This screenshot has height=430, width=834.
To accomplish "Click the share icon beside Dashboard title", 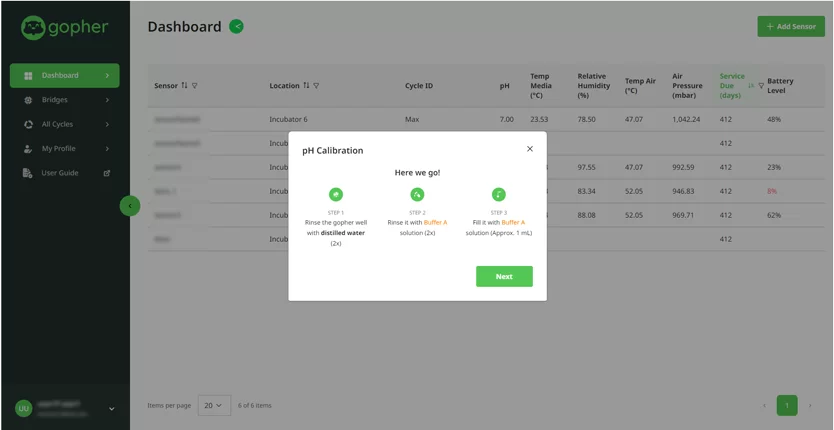I will coord(236,27).
